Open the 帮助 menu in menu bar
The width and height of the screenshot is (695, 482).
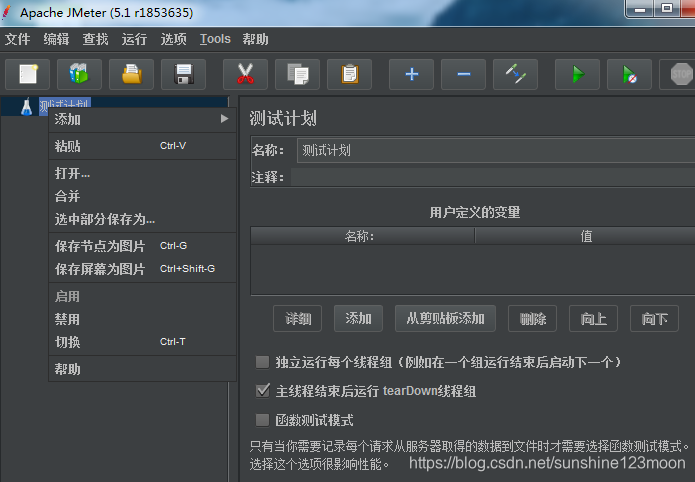click(255, 39)
